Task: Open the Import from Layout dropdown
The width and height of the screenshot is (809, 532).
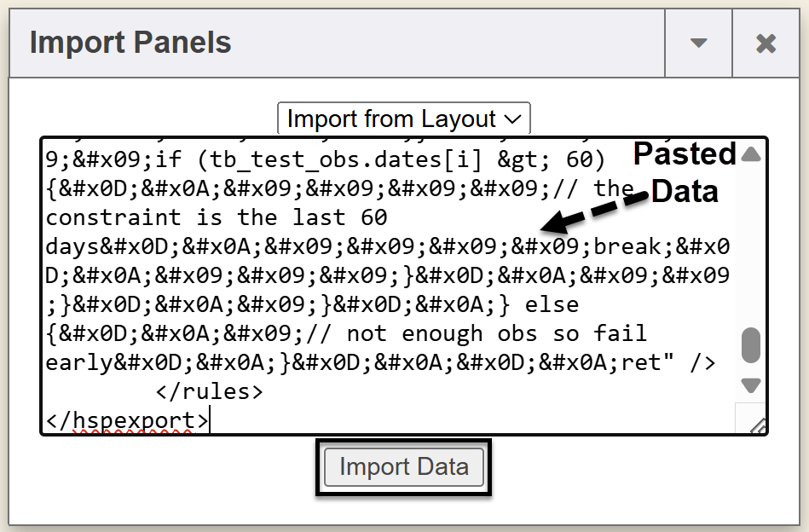Action: click(404, 119)
